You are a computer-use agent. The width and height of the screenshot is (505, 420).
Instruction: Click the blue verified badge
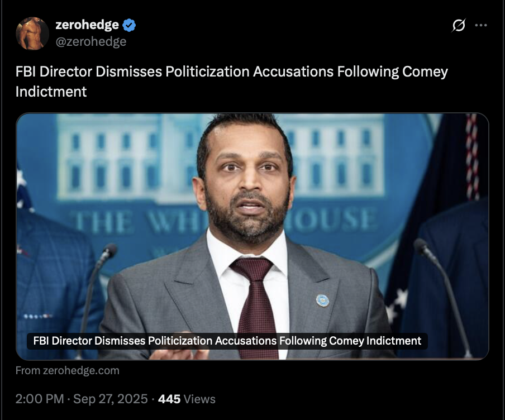(x=130, y=25)
